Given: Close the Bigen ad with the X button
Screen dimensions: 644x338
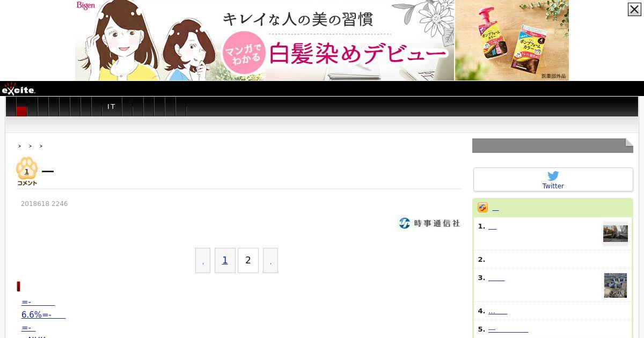Looking at the screenshot, I should tap(634, 9).
